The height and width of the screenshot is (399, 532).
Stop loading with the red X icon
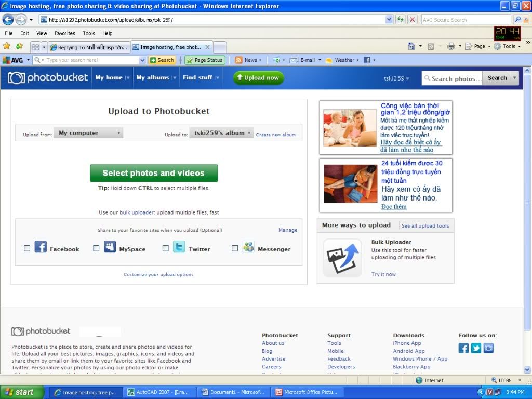[x=412, y=20]
